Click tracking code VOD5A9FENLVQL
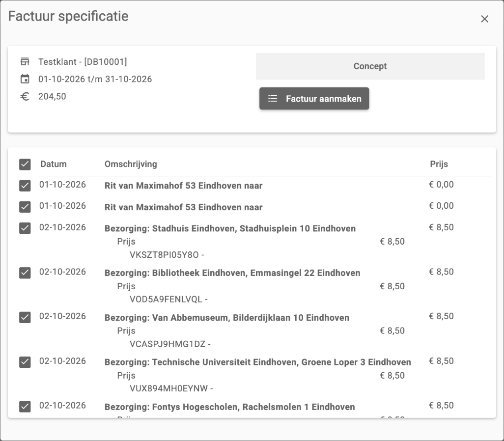Screen dimensions: 504x441 (x=166, y=300)
